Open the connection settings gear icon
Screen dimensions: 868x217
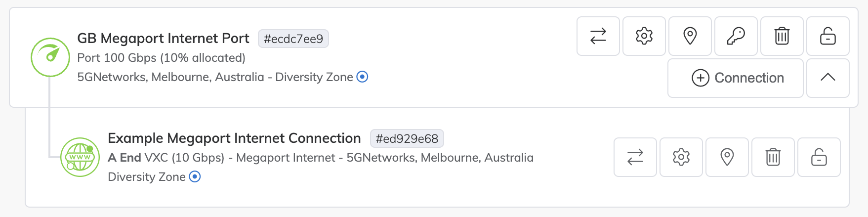681,157
